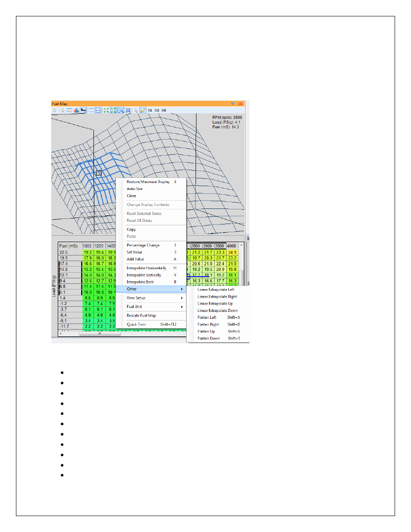The height and width of the screenshot is (532, 411).
Task: Expand the View Setup submenu
Action: click(x=151, y=298)
